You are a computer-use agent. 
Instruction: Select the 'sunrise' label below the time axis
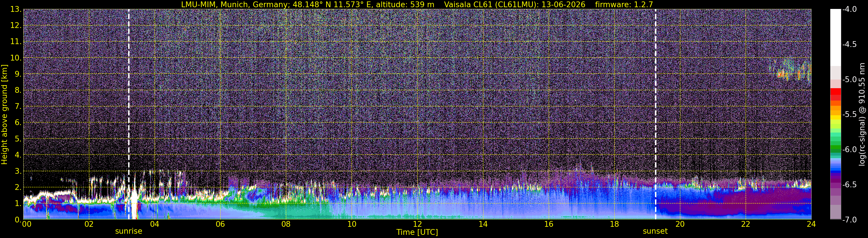[129, 231]
